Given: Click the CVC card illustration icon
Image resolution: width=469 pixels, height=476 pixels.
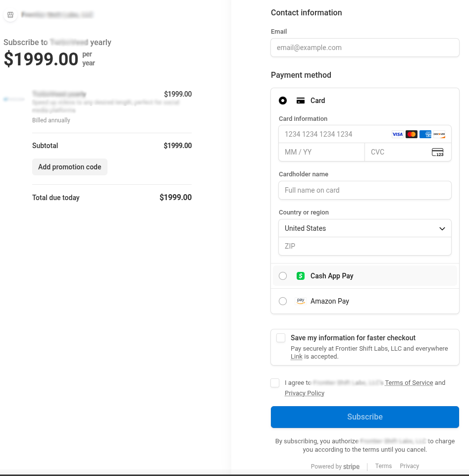Looking at the screenshot, I should tap(439, 152).
